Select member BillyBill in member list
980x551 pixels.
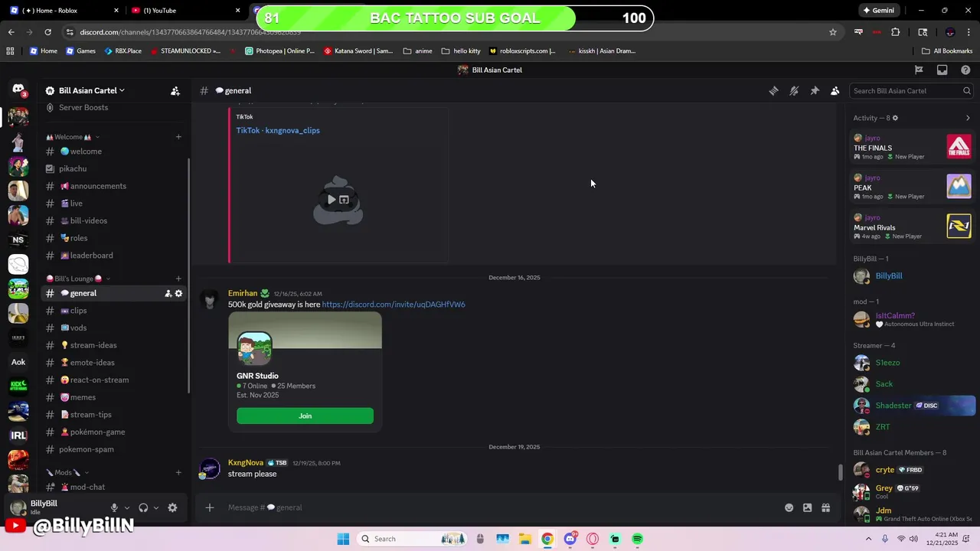coord(912,275)
